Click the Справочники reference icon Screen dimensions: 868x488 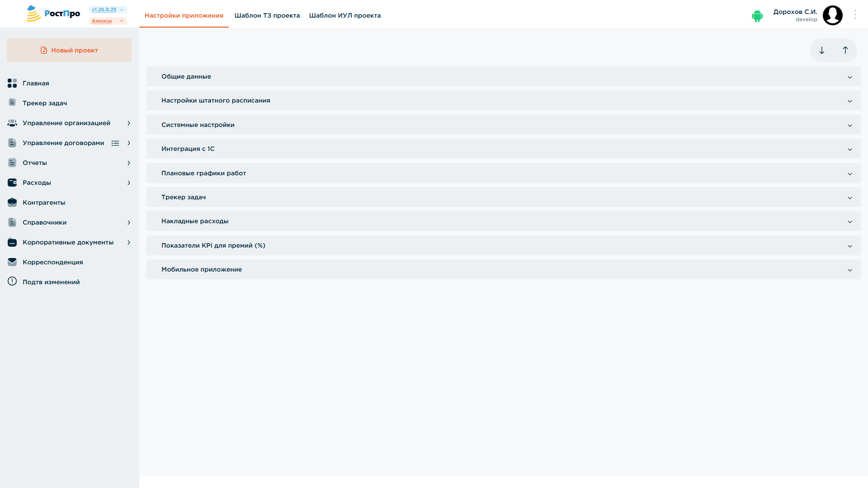[12, 222]
